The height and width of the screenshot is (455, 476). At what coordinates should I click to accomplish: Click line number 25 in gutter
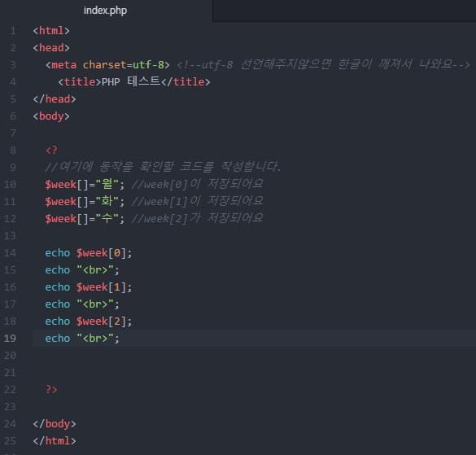coord(10,440)
